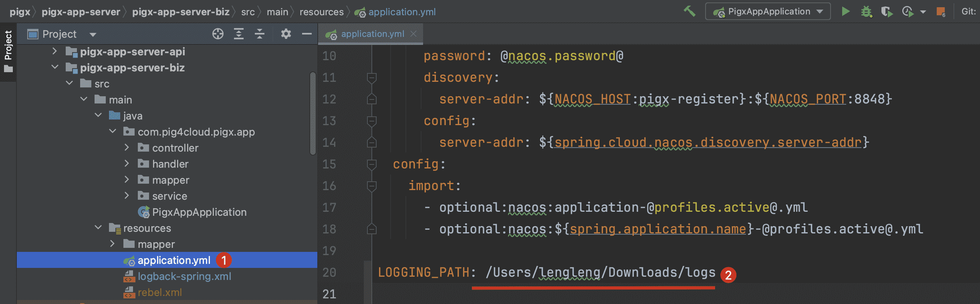Open Project panel gear options
The height and width of the screenshot is (304, 980).
click(x=286, y=34)
